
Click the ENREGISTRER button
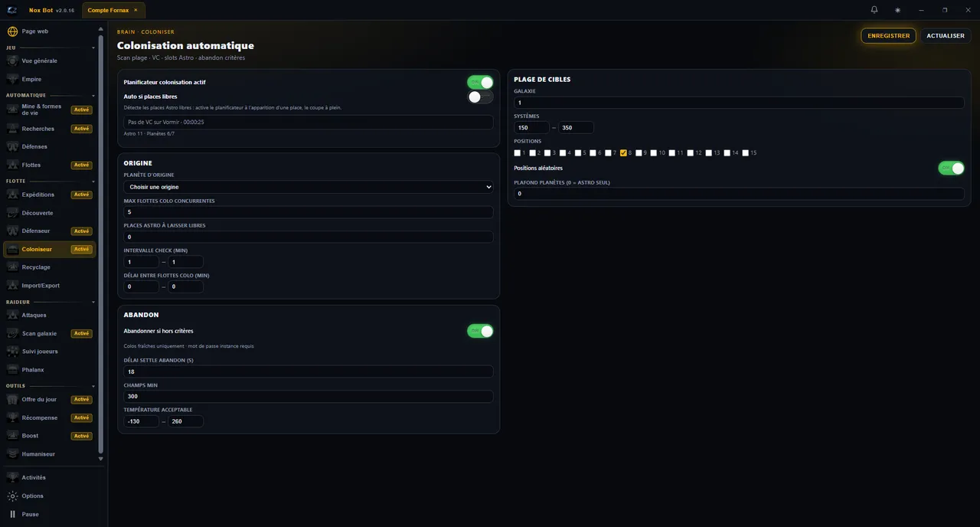tap(888, 36)
